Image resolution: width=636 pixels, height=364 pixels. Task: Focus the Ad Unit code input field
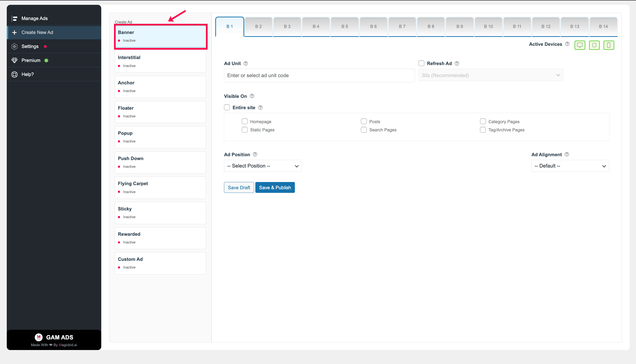(x=319, y=75)
